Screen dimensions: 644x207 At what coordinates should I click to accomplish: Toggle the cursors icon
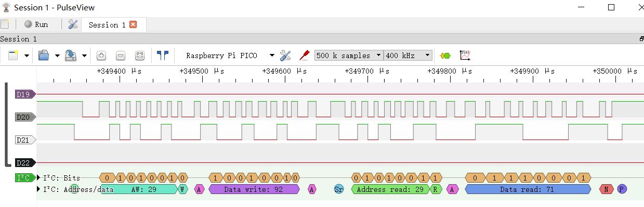[163, 55]
